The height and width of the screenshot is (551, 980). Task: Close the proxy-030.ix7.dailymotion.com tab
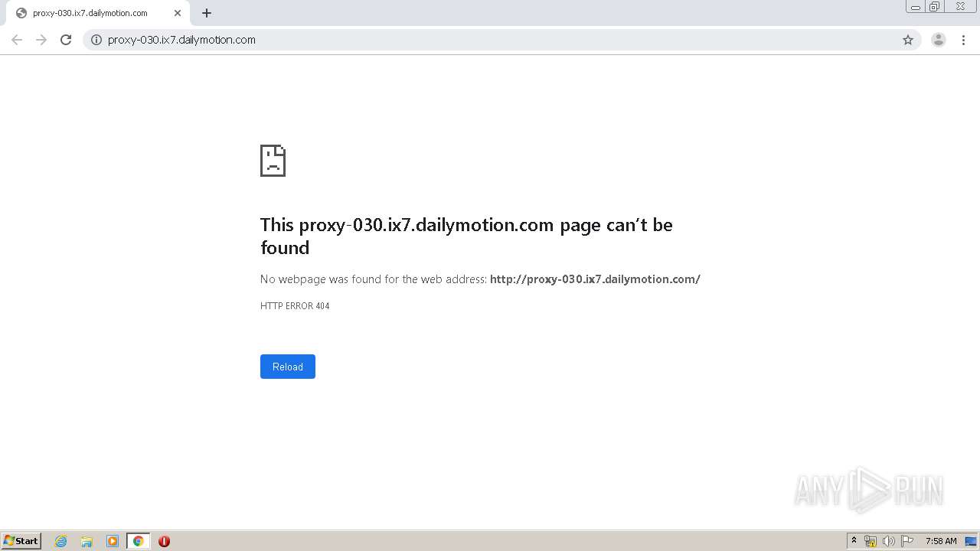178,13
